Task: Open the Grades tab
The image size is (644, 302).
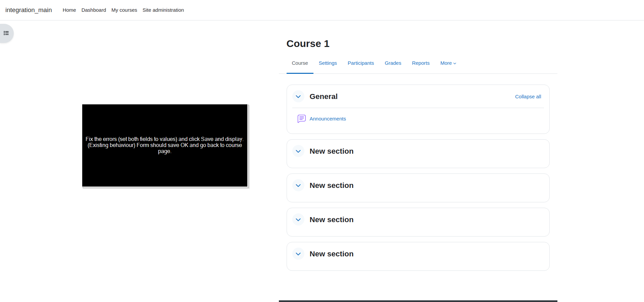Action: click(x=393, y=63)
